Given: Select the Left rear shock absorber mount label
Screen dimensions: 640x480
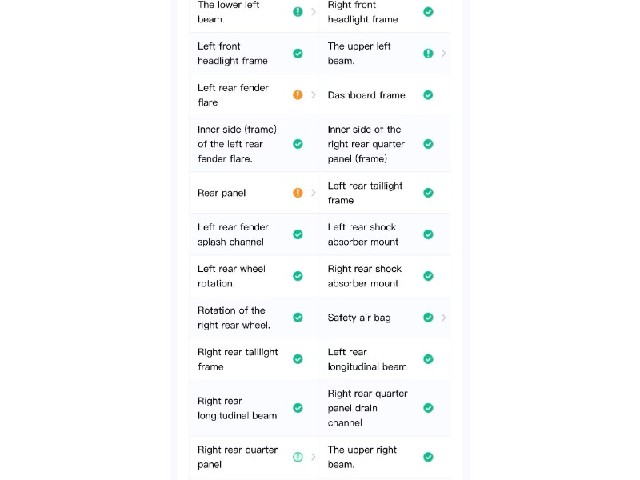Looking at the screenshot, I should tap(363, 234).
